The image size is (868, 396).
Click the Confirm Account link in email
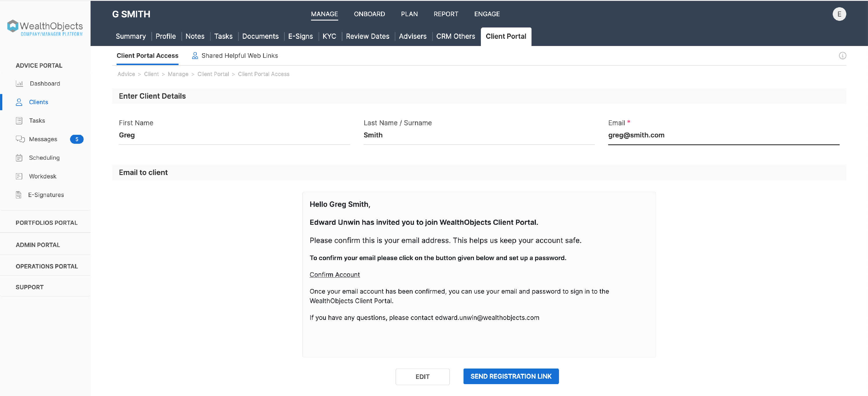point(334,275)
